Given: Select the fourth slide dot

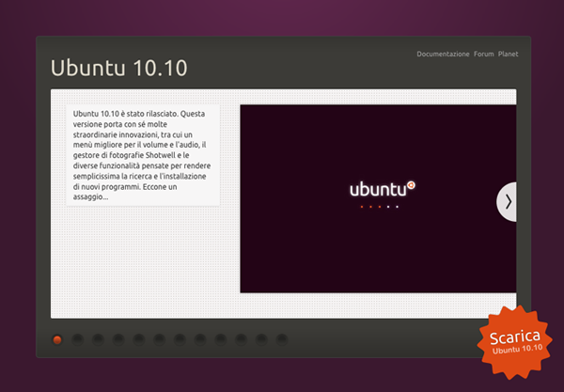Looking at the screenshot, I should (118, 339).
